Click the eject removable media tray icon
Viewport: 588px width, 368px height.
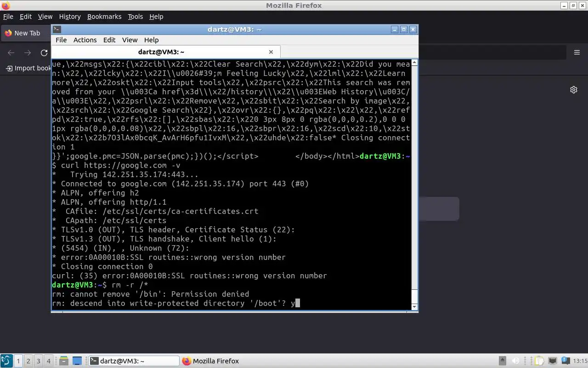[503, 361]
